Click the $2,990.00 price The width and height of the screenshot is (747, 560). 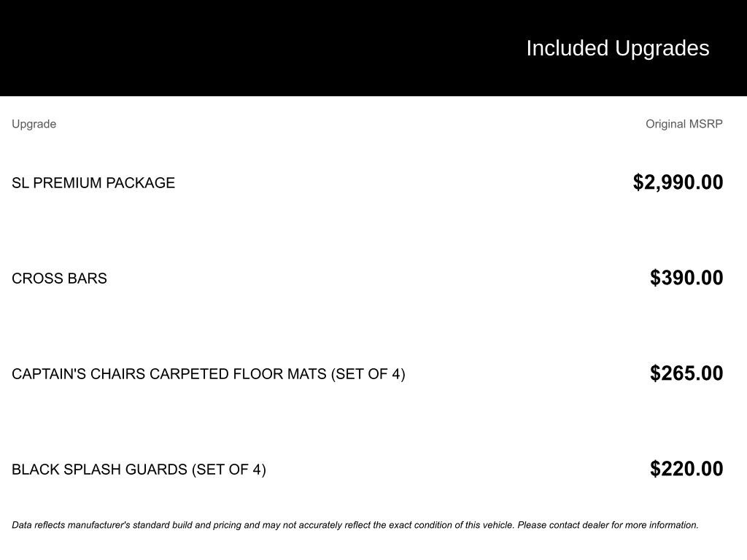click(678, 182)
